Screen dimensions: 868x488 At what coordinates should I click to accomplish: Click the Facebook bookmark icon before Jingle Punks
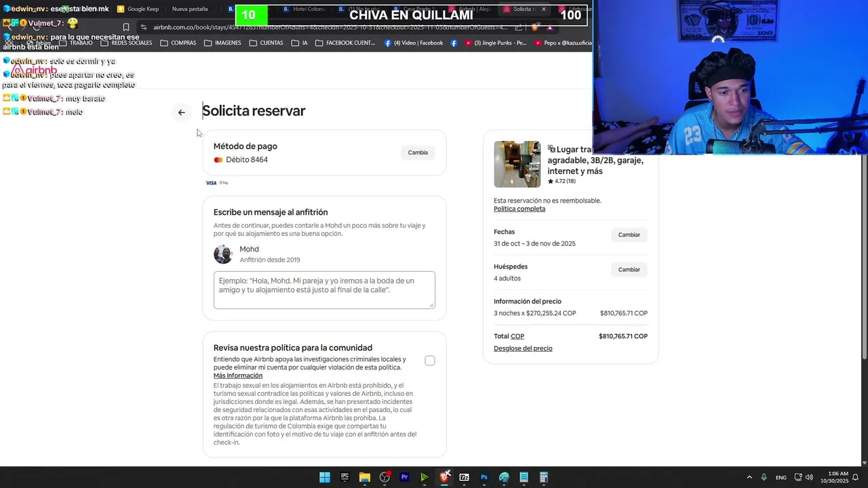[x=454, y=43]
